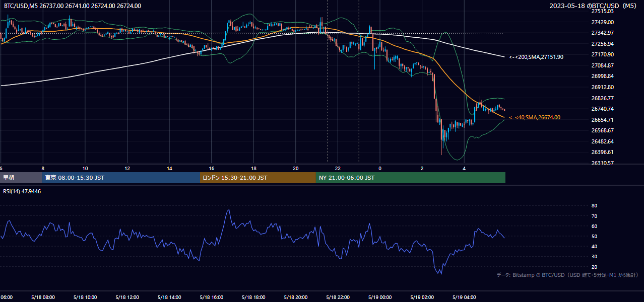Select the 早朝 session bar
This screenshot has width=644, height=302.
click(x=21, y=178)
